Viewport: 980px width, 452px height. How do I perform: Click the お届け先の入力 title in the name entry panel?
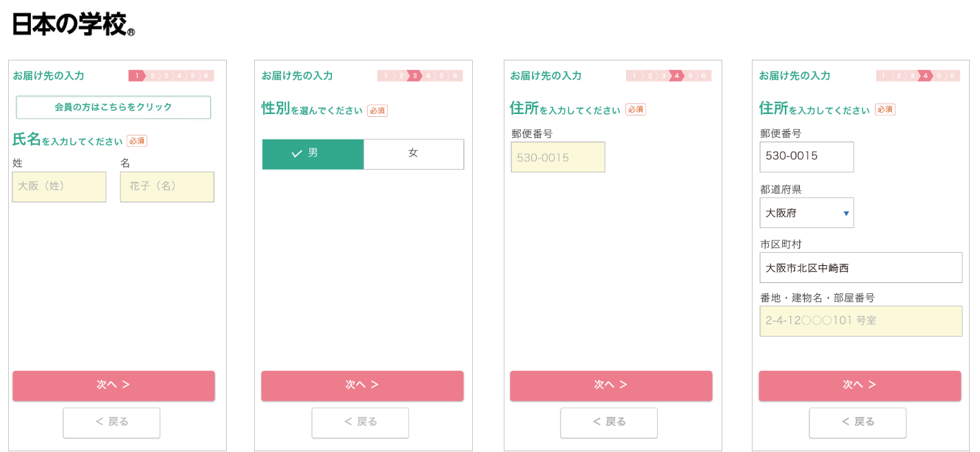pos(48,76)
